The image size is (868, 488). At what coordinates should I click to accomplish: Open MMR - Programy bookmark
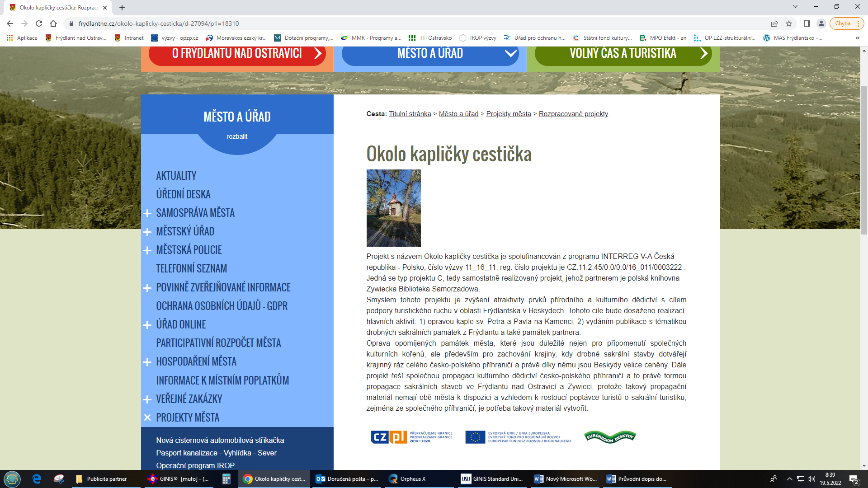pyautogui.click(x=371, y=38)
